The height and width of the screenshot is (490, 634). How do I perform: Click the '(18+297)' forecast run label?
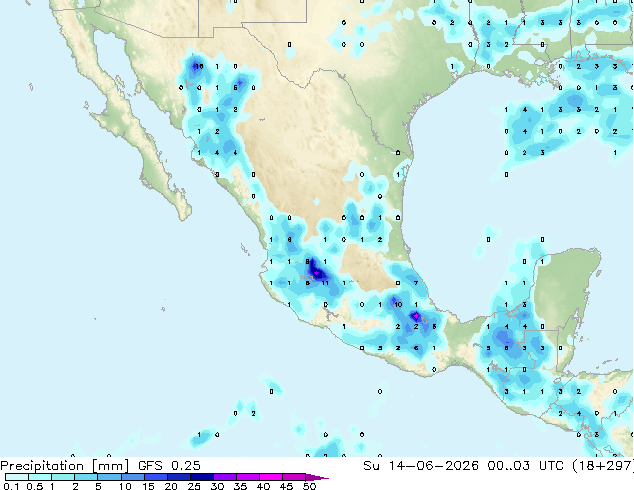coord(603,466)
